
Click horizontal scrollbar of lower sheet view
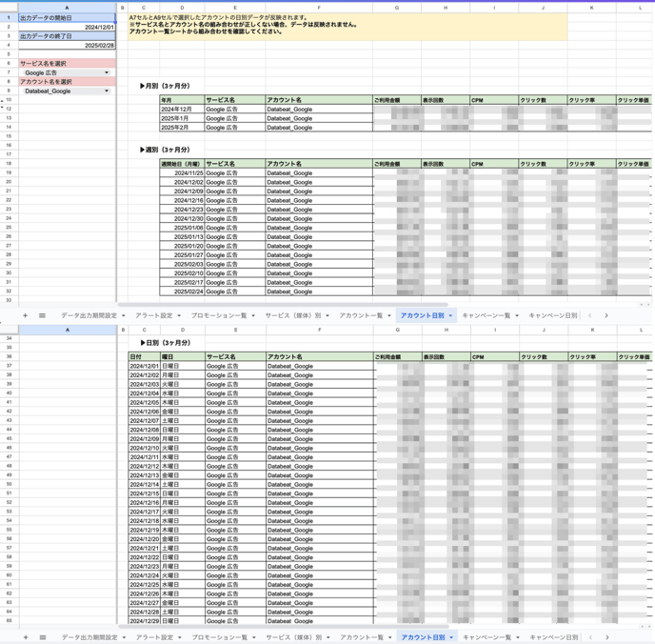click(x=284, y=627)
